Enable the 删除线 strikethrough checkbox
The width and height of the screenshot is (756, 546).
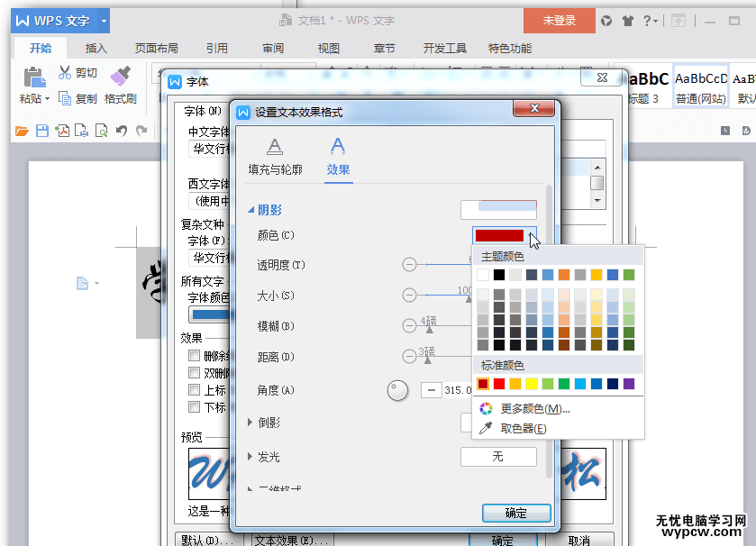coord(193,354)
